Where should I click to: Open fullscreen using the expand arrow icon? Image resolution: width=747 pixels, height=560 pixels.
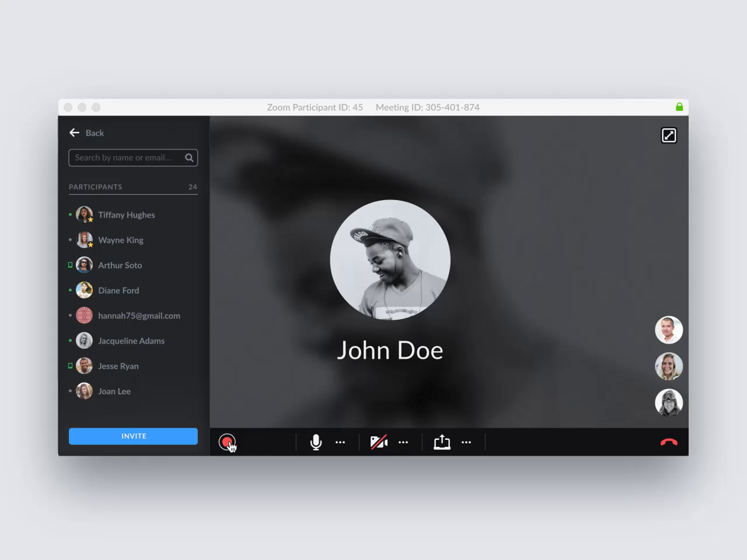(669, 135)
